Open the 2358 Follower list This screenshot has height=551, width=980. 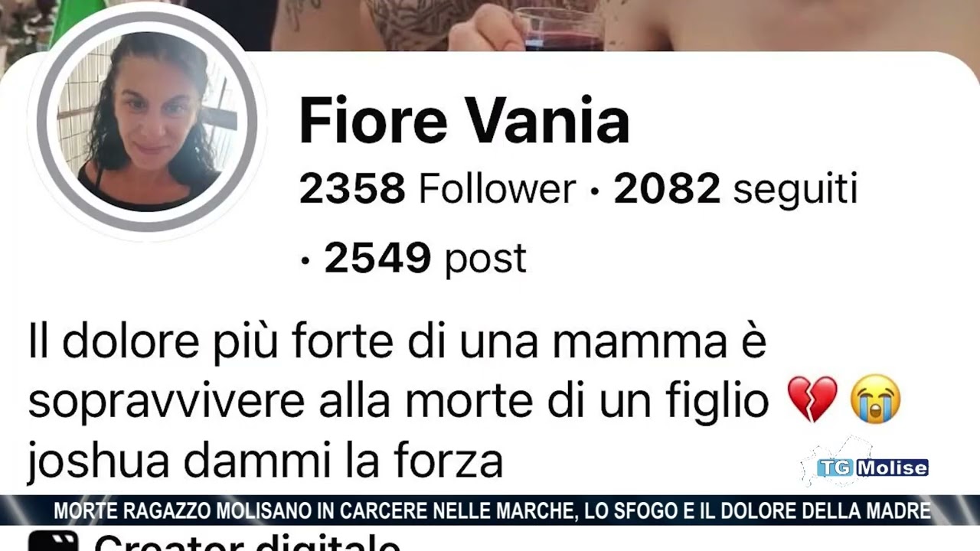pos(437,189)
